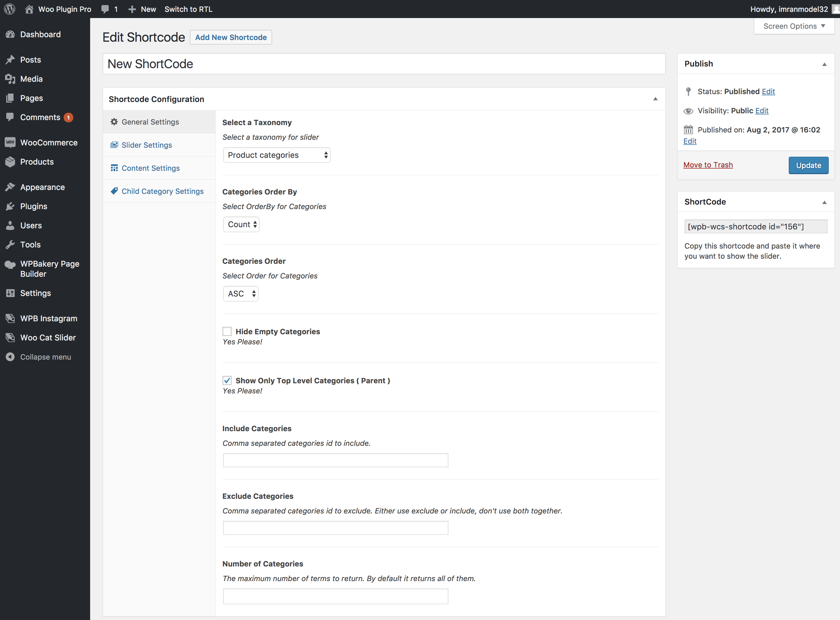Click the Plugins plug icon
This screenshot has height=620, width=840.
point(10,206)
